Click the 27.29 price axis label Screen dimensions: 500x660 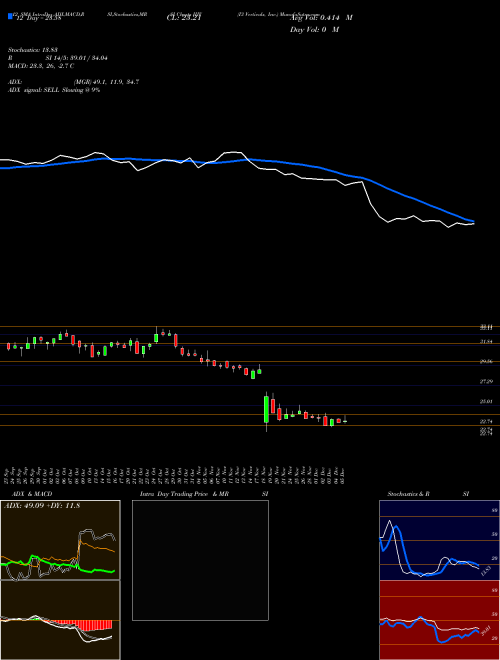(x=486, y=381)
